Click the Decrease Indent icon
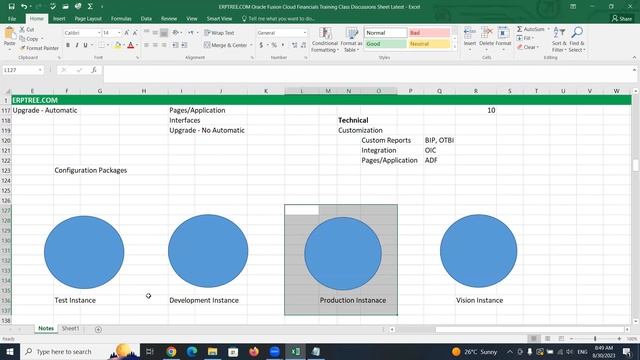 [x=175, y=45]
